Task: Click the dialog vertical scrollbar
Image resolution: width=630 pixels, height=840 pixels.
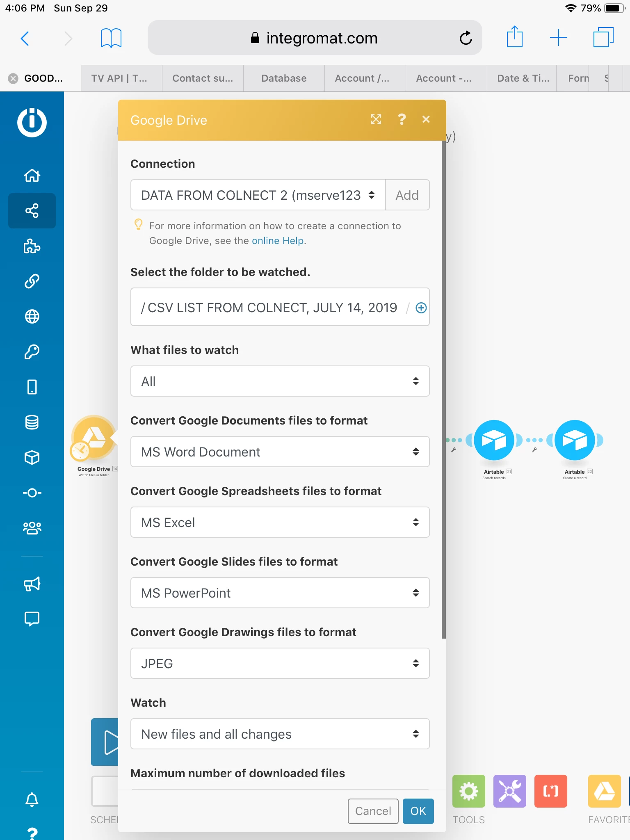Action: coord(444,390)
